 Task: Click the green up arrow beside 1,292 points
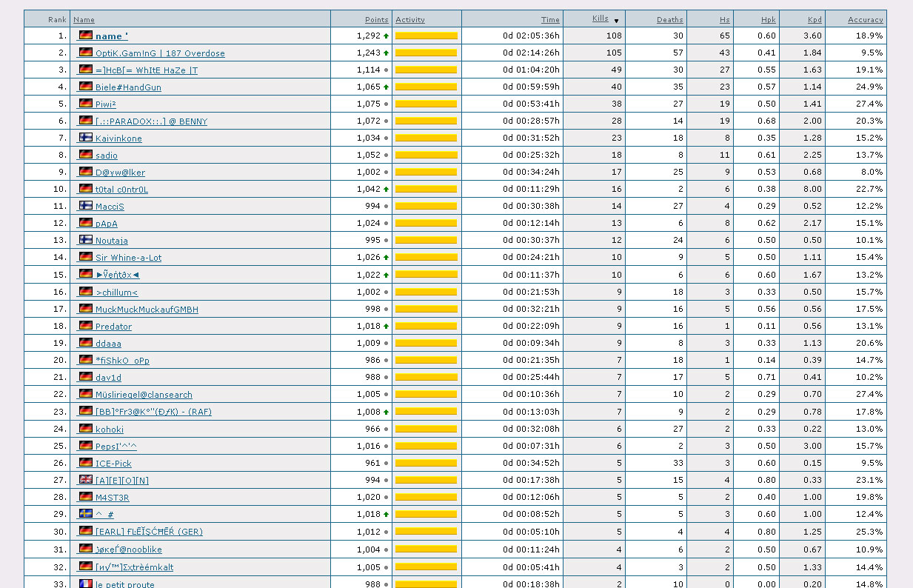tap(386, 36)
